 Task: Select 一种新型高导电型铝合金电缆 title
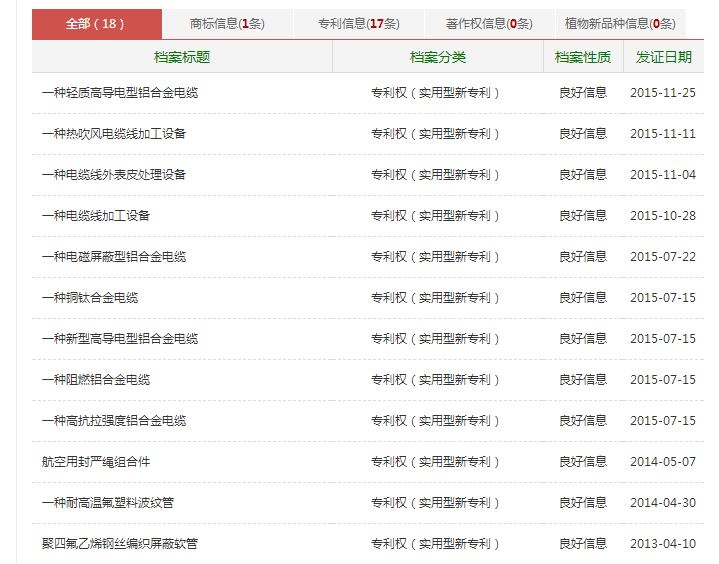(x=120, y=339)
